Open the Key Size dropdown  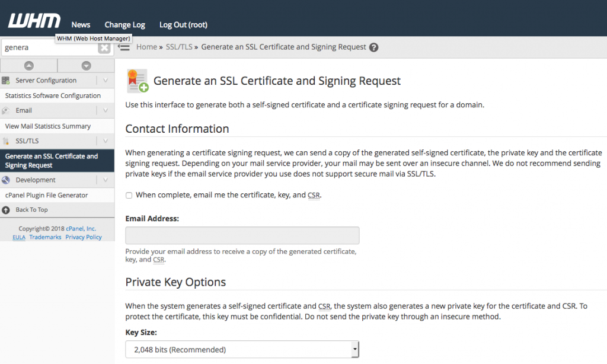[242, 350]
